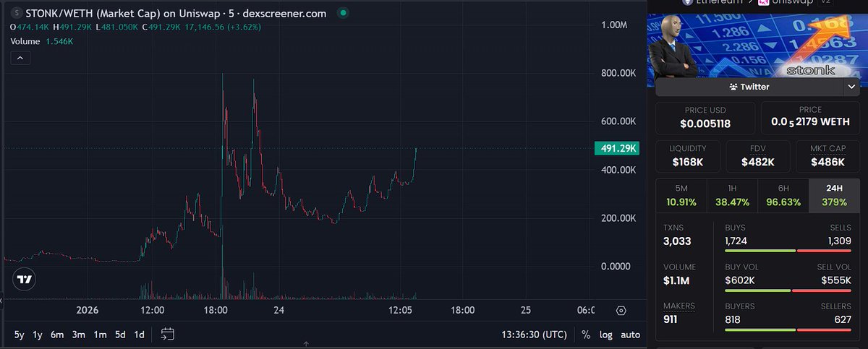
Task: Expand the social links dropdown beside Twitter
Action: 850,87
